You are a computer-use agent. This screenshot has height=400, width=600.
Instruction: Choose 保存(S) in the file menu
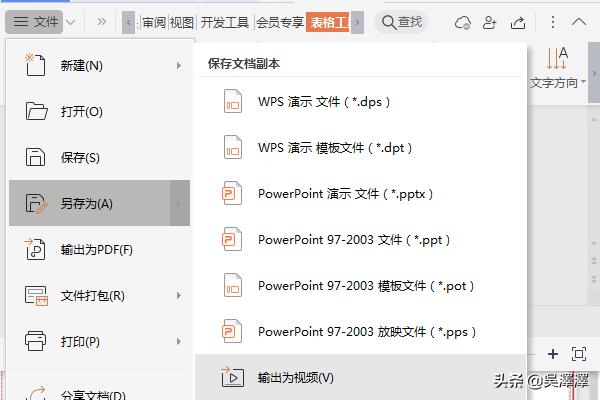(99, 157)
